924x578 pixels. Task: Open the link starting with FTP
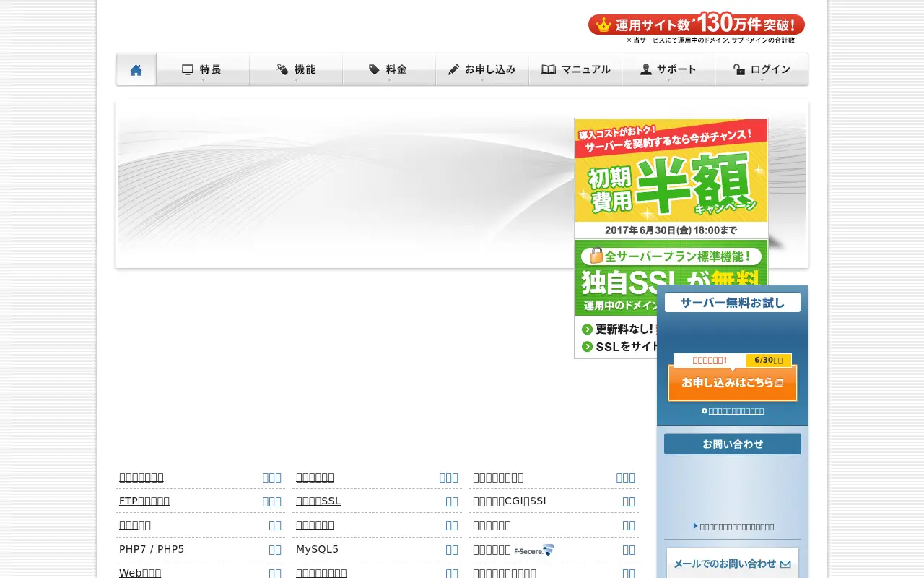[x=144, y=501]
